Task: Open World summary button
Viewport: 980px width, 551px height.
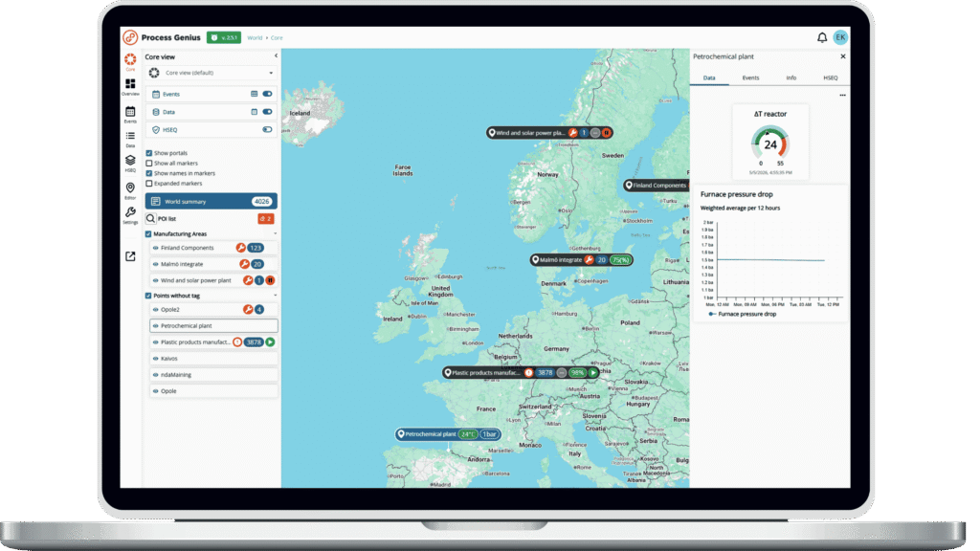Action: point(212,201)
